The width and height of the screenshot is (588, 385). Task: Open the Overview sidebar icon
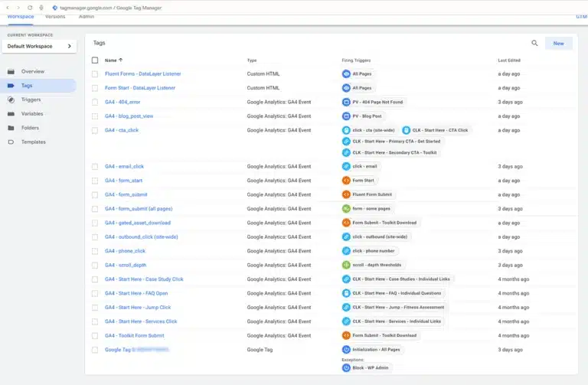point(11,71)
